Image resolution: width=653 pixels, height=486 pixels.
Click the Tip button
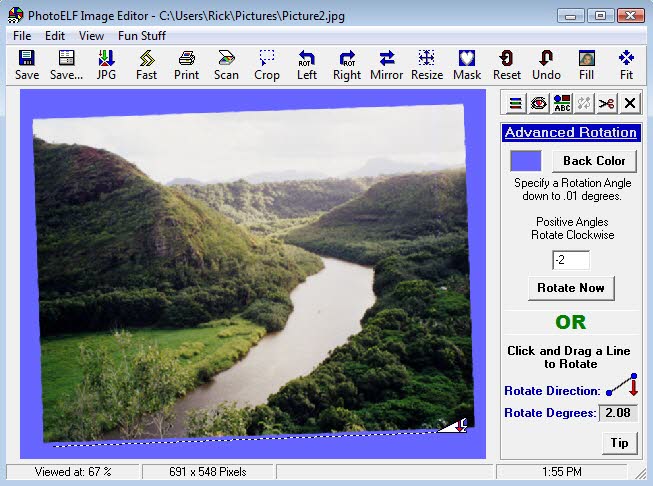pos(620,443)
